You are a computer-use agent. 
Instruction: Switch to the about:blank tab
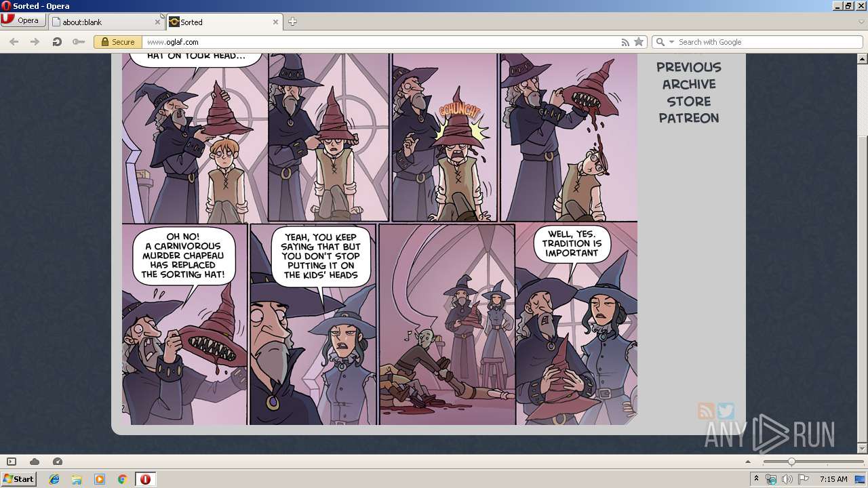[x=106, y=22]
